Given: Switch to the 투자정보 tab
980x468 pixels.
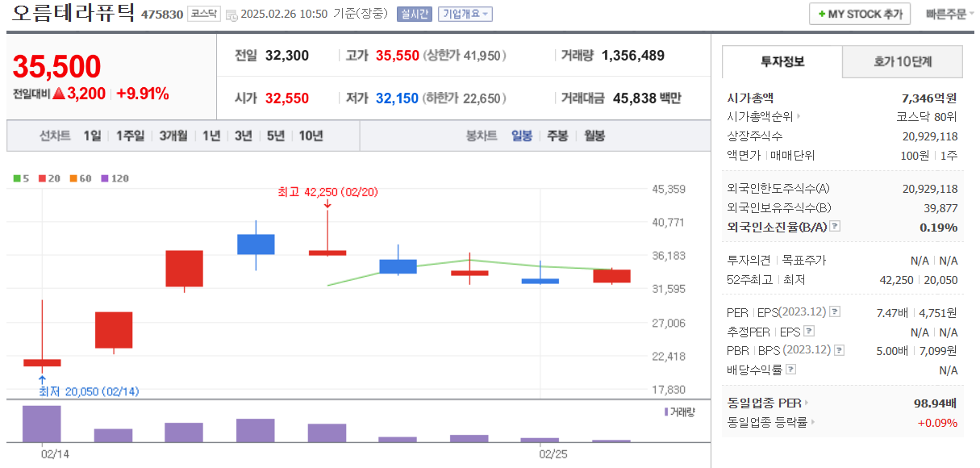Looking at the screenshot, I should pos(782,61).
